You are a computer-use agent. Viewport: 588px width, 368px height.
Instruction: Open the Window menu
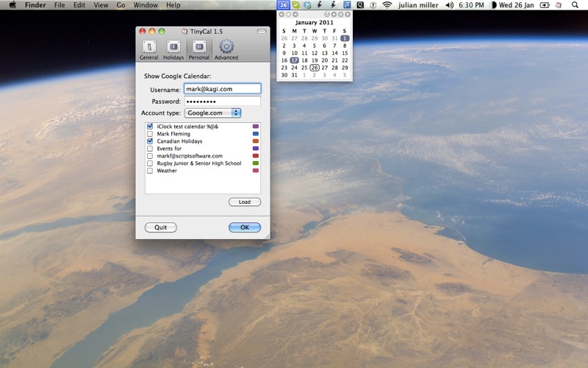coord(146,5)
